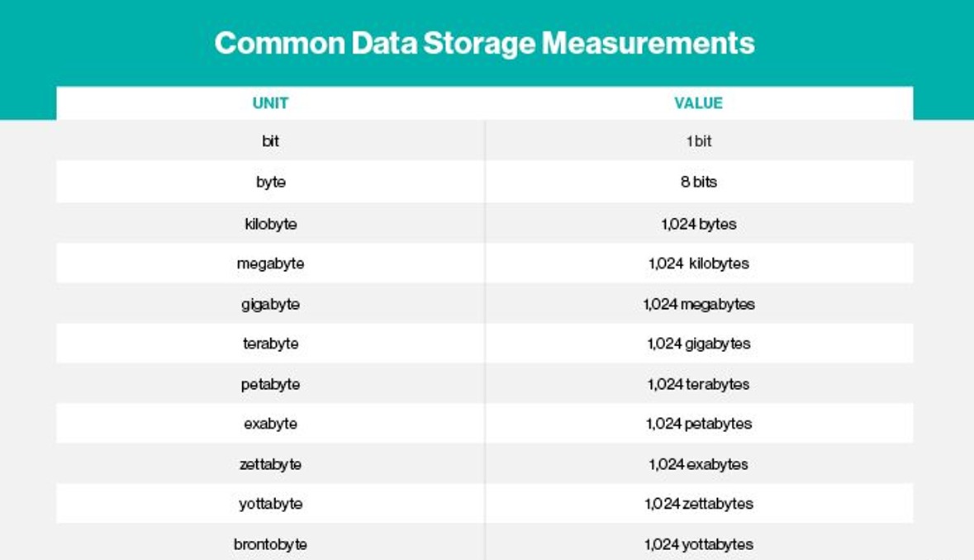
Task: Select the exabyte unit cell
Action: [270, 424]
